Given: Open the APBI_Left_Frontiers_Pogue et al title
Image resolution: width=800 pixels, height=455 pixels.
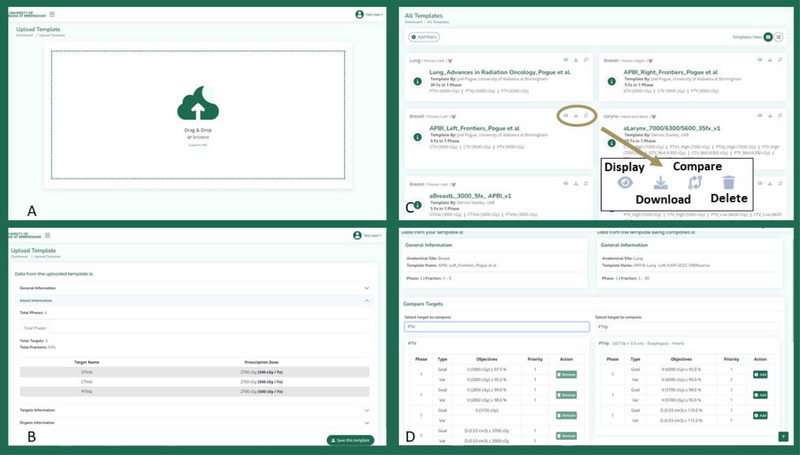Looking at the screenshot, I should (x=474, y=129).
